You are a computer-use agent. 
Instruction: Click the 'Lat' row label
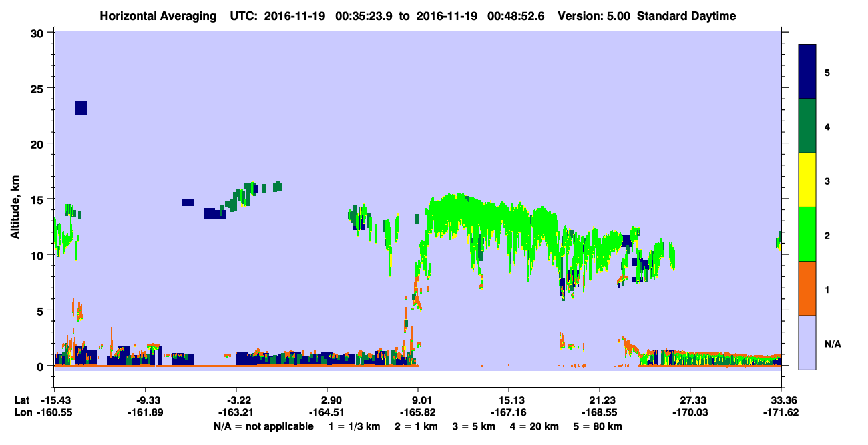(x=21, y=400)
